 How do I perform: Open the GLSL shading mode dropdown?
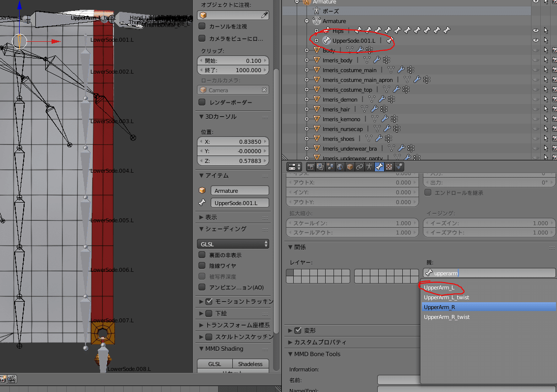(x=233, y=244)
